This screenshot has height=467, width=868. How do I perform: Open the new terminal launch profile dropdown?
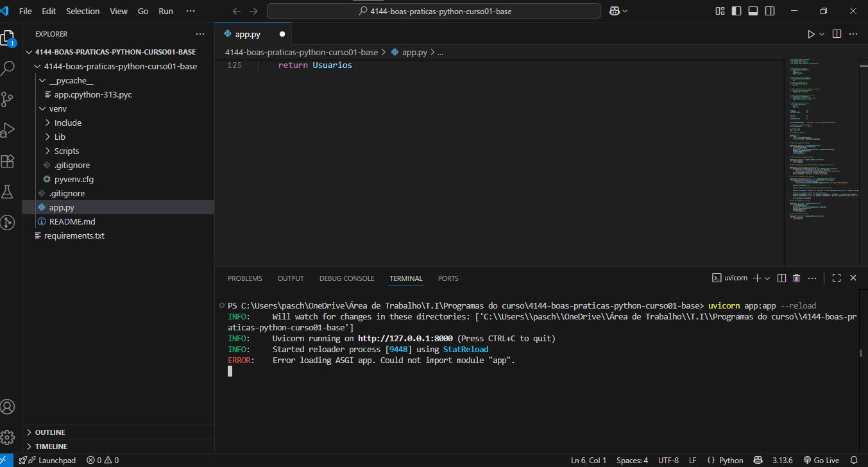pos(767,278)
